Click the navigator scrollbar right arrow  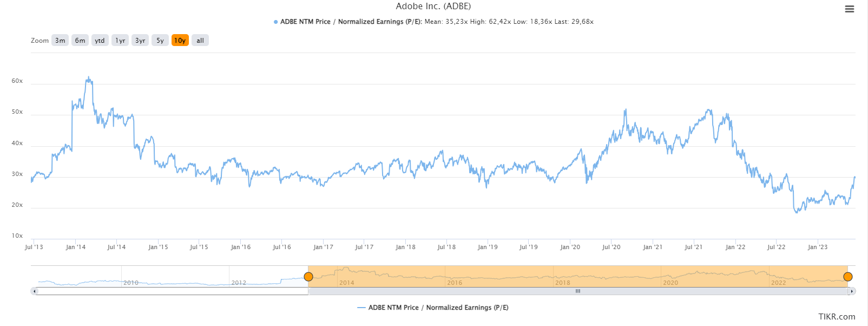tap(852, 291)
